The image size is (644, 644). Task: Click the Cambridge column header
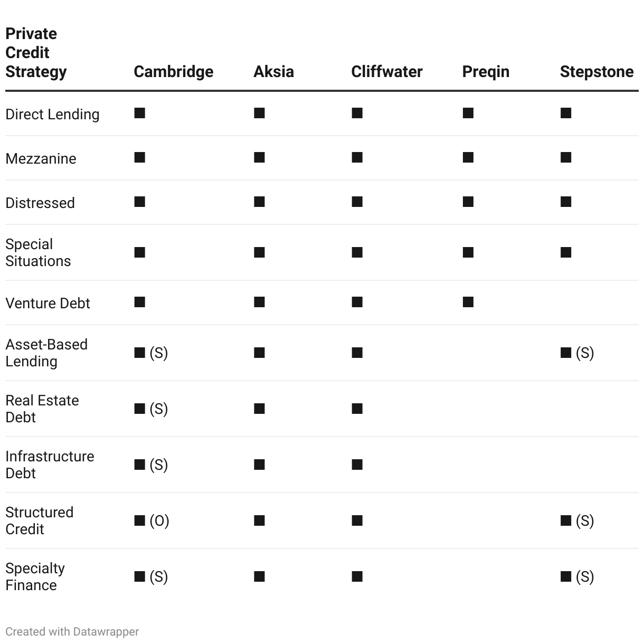(x=174, y=72)
